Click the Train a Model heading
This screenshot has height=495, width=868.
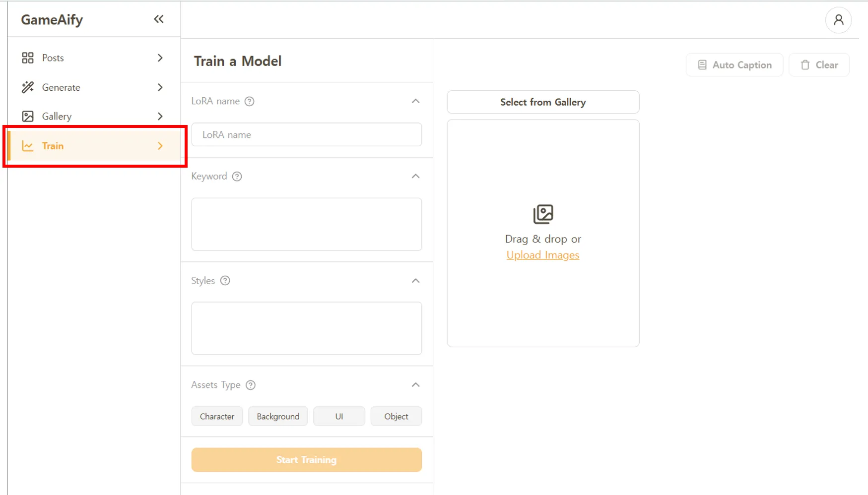(x=238, y=61)
